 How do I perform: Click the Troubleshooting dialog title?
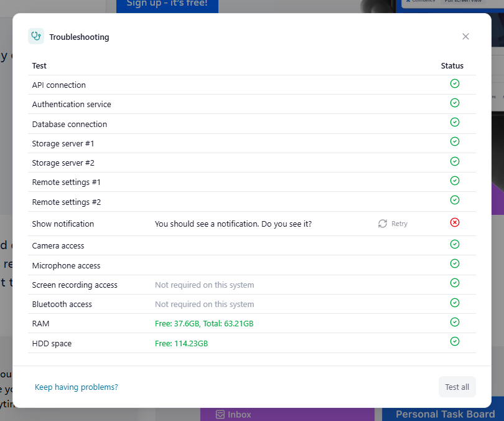[79, 37]
